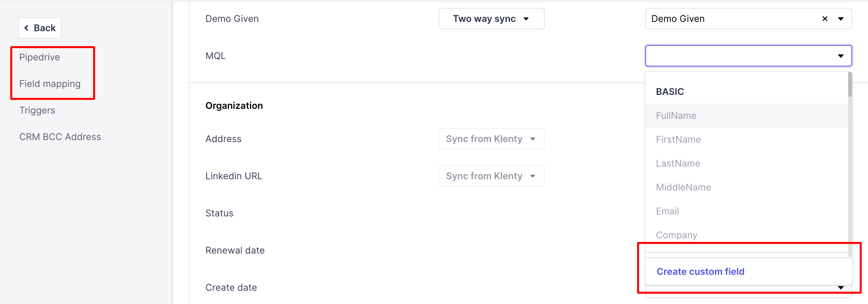Open Linkedin URL sync direction dropdown
868x304 pixels.
click(x=491, y=176)
